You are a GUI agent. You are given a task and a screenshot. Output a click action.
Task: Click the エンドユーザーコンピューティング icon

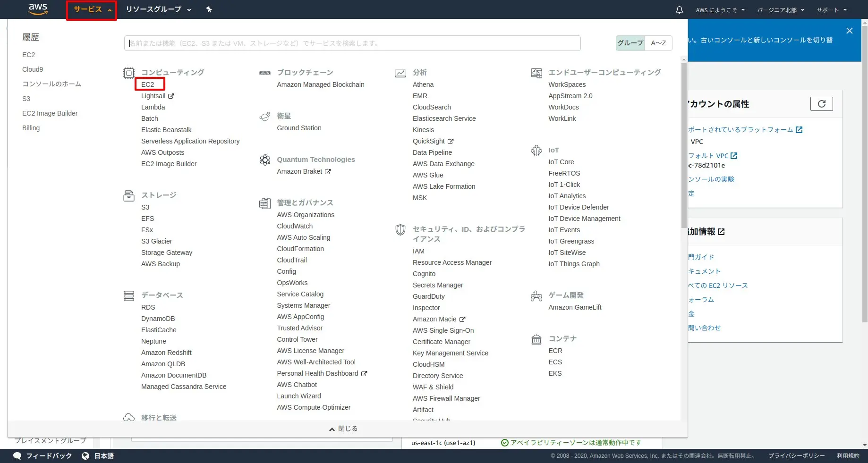[x=536, y=73]
